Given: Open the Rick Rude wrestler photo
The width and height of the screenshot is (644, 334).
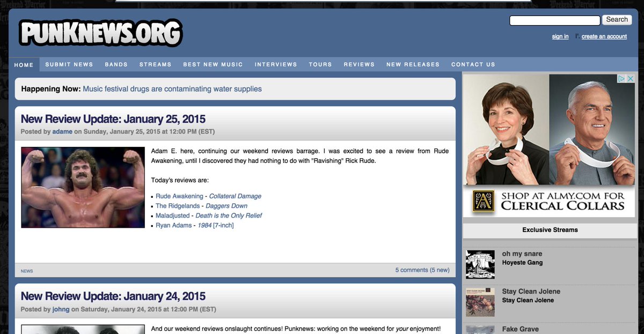Looking at the screenshot, I should point(83,187).
